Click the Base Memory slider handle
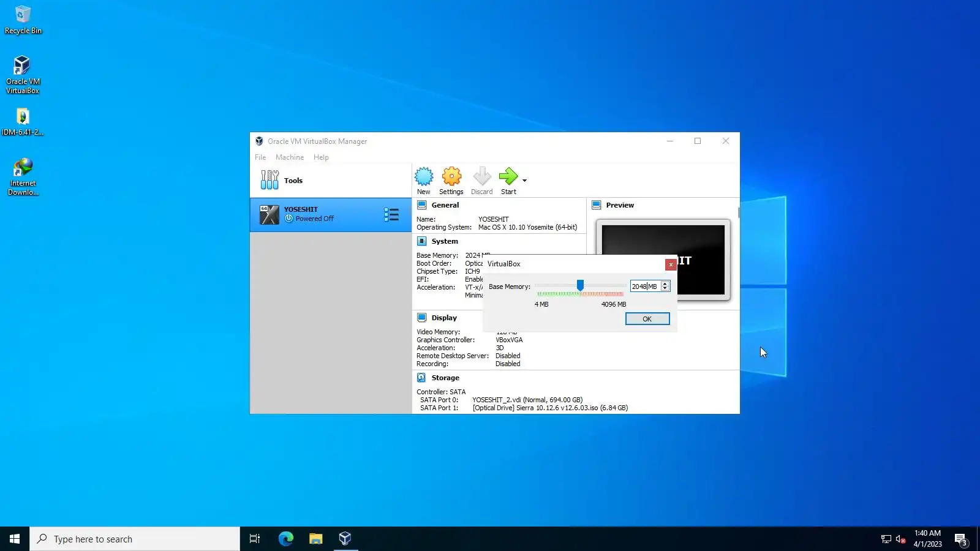Viewport: 980px width, 551px height. tap(580, 285)
